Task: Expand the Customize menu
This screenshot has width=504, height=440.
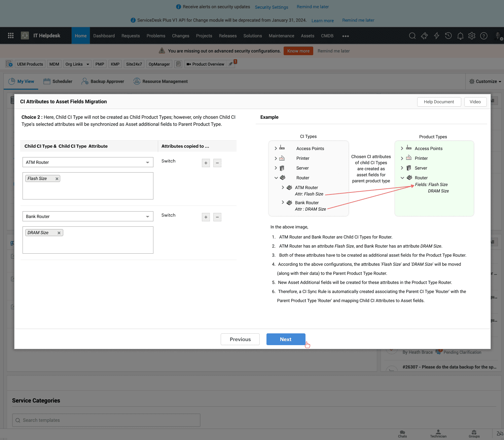Action: click(x=485, y=81)
